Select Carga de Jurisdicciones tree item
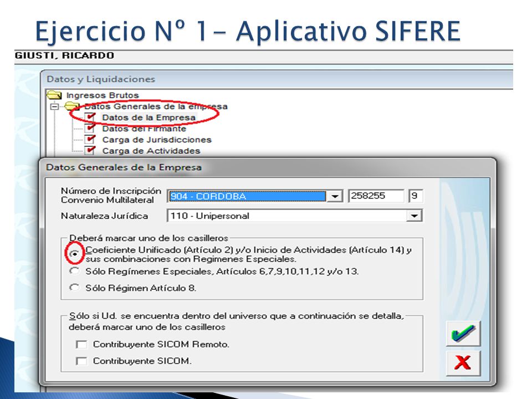This screenshot has height=399, width=532. (x=157, y=140)
